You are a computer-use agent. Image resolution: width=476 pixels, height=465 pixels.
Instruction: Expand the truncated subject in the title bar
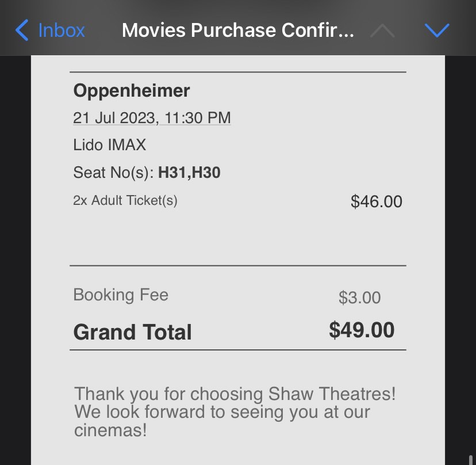[238, 30]
